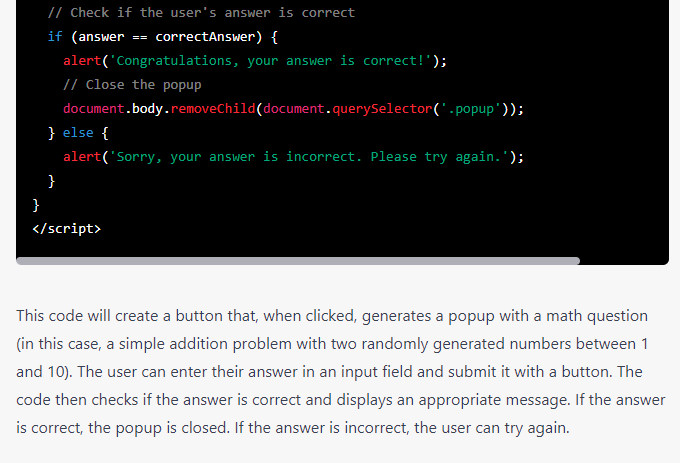Click the document.body code line
The height and width of the screenshot is (463, 680).
tap(294, 109)
